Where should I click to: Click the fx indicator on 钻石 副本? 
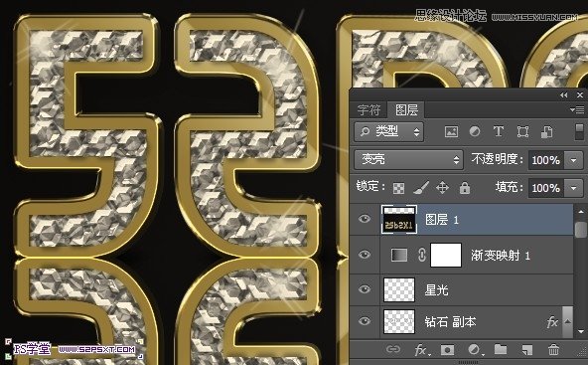tap(552, 322)
